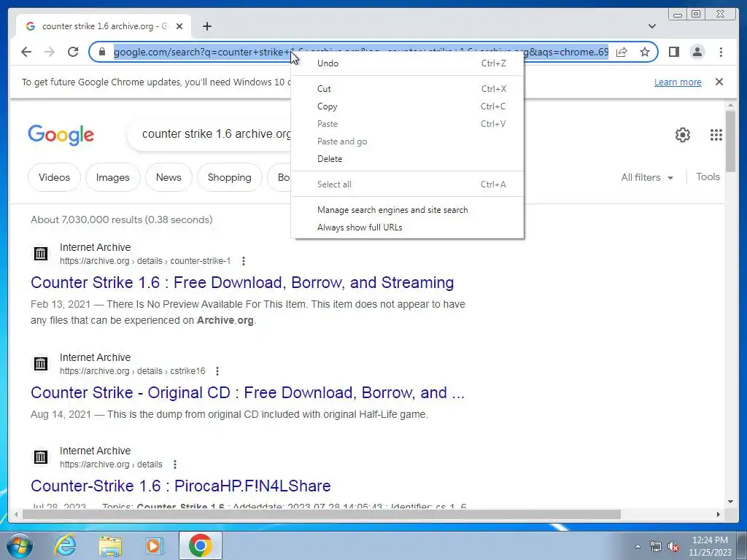Open the Windows Start menu
The height and width of the screenshot is (560, 747).
[x=19, y=545]
